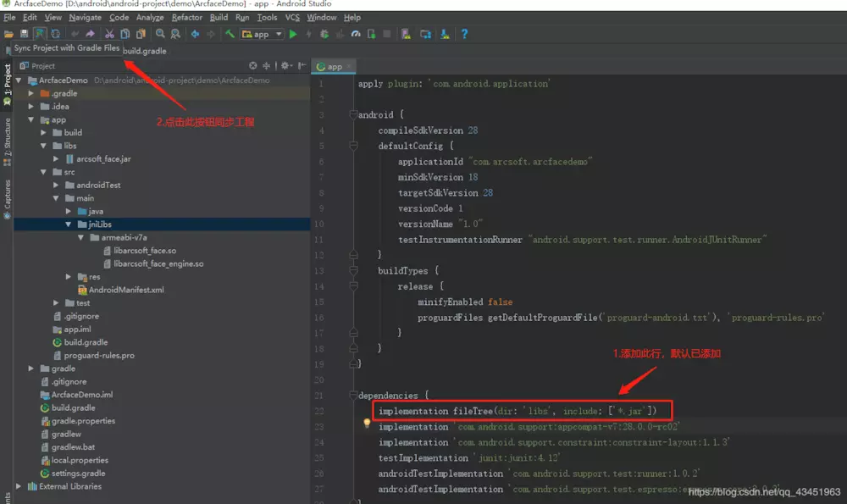Click the lightbulb intention icon line 23
Image resolution: width=847 pixels, height=504 pixels.
[367, 424]
